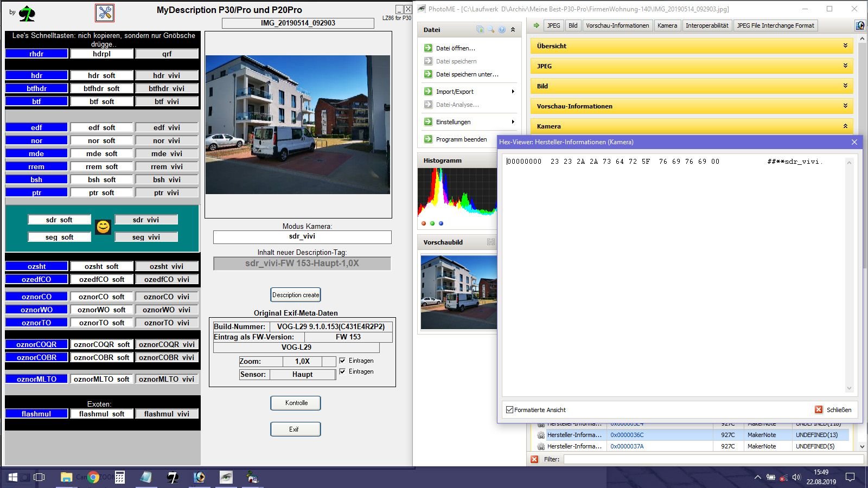This screenshot has width=868, height=488.
Task: Collapse the Kamera yellow section
Action: (692, 126)
